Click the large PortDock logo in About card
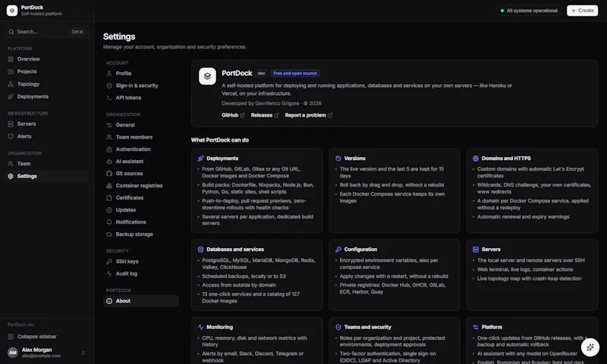The width and height of the screenshot is (607, 364). [207, 76]
